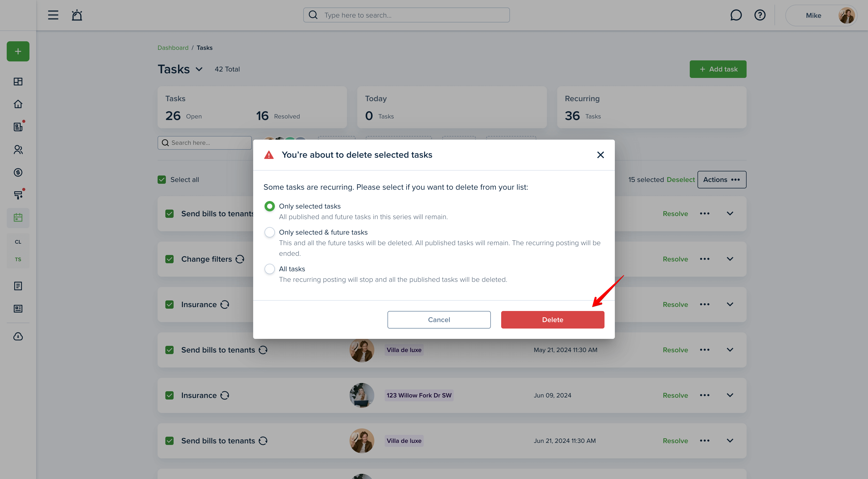This screenshot has height=479, width=868.
Task: Open the Actions dropdown menu
Action: [722, 179]
